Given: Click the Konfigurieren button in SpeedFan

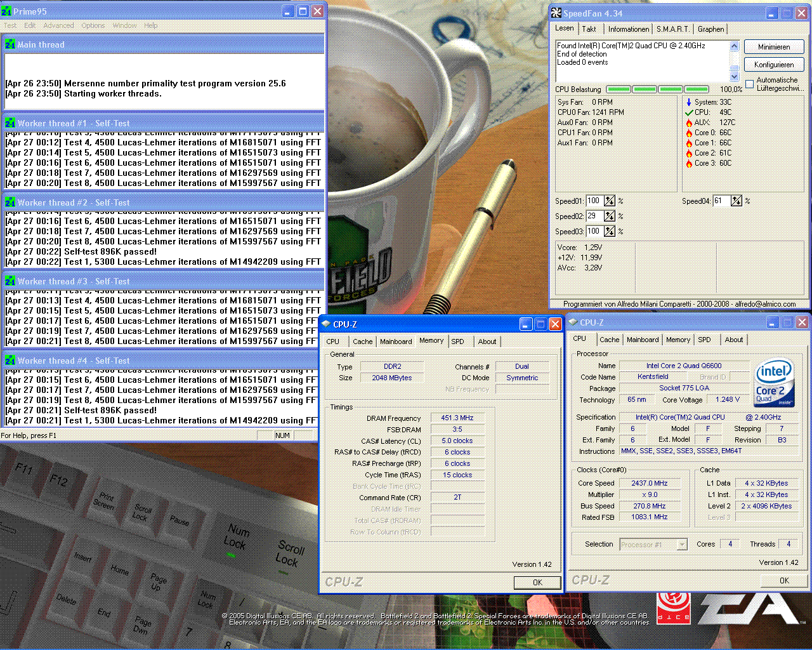Looking at the screenshot, I should click(x=774, y=65).
